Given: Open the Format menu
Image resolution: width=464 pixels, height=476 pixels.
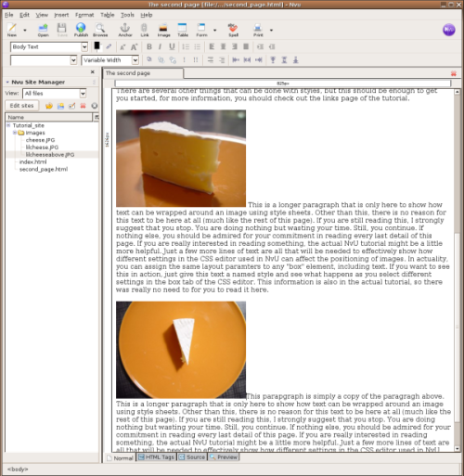Looking at the screenshot, I should coord(84,15).
